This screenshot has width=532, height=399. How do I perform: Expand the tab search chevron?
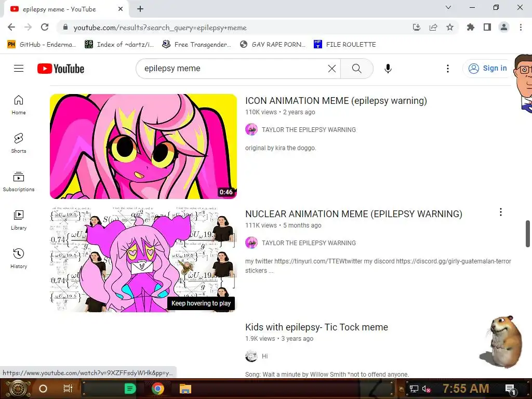click(448, 7)
